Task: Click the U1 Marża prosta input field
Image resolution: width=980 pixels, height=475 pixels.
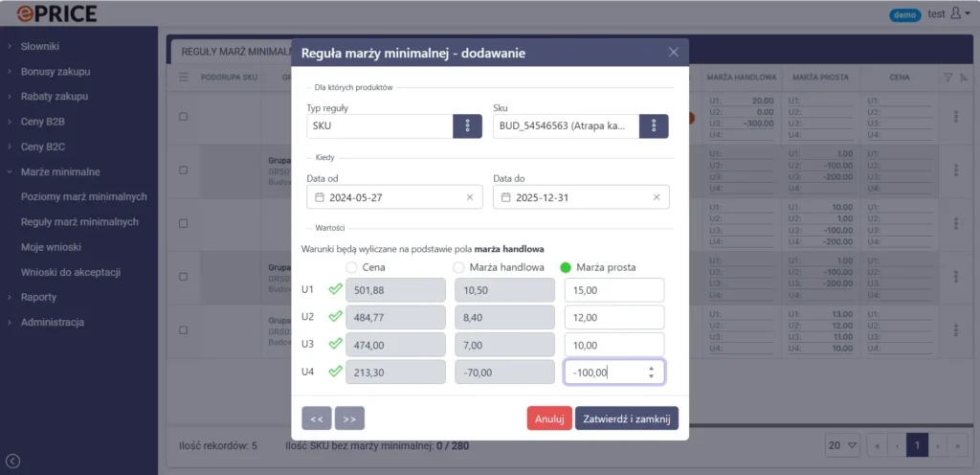Action: tap(613, 290)
